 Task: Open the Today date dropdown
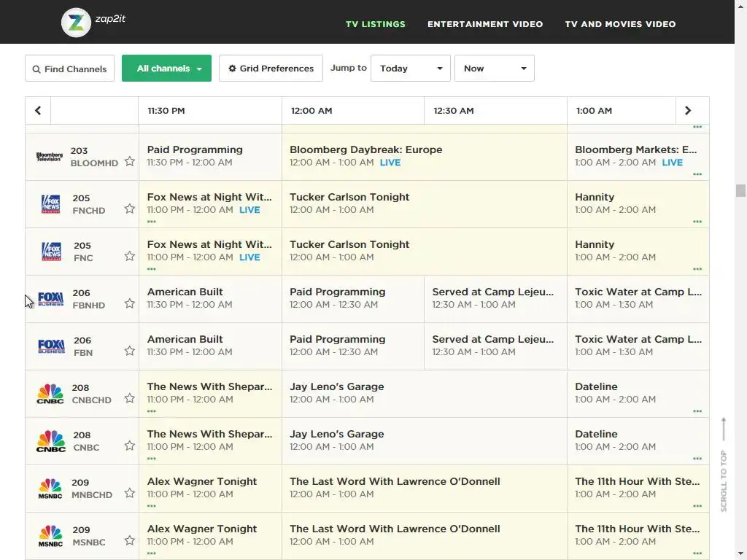(x=411, y=68)
